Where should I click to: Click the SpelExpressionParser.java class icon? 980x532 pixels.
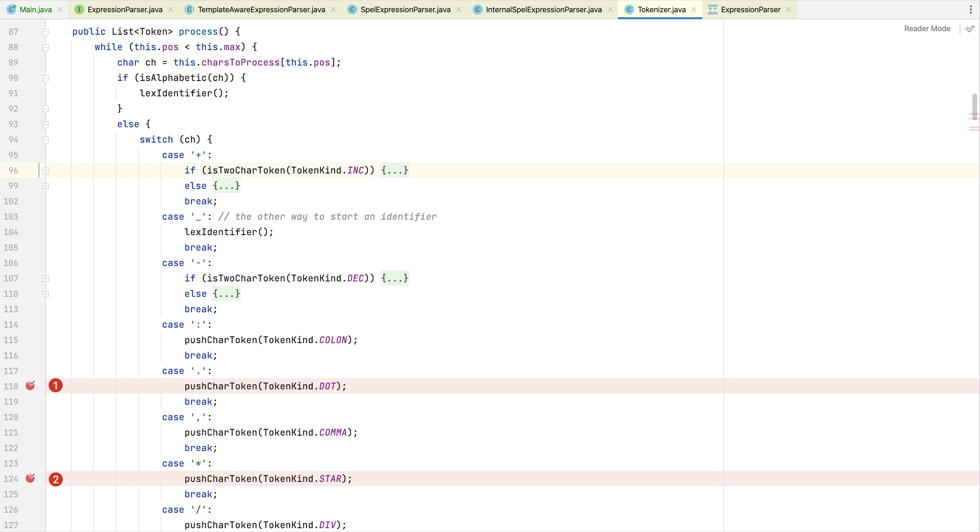(352, 9)
